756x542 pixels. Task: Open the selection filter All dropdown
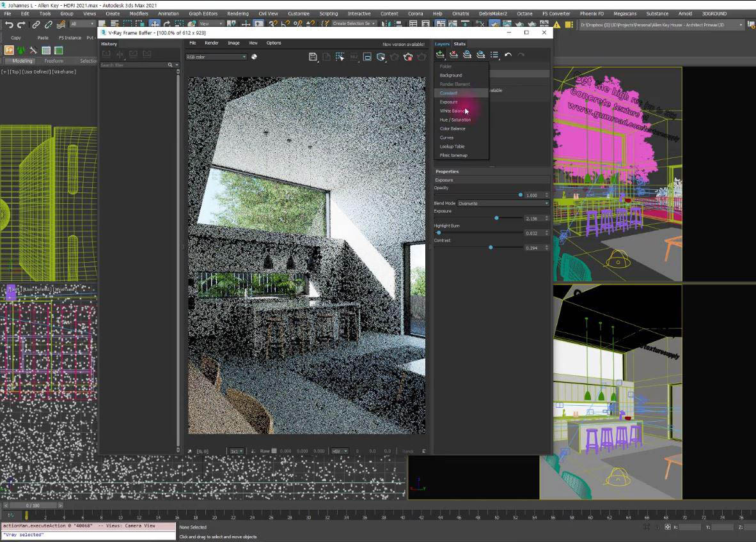click(81, 24)
